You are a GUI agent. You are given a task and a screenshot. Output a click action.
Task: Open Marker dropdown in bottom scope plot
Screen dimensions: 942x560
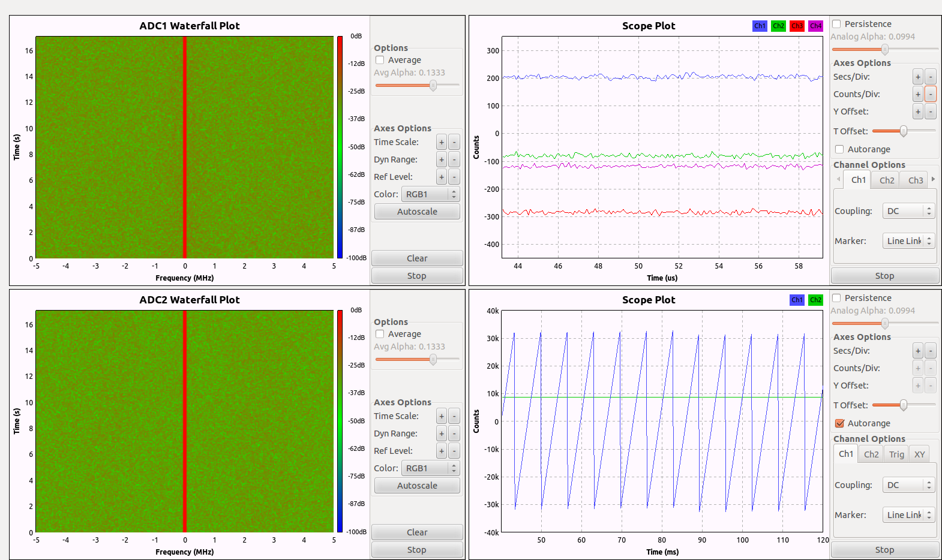coord(908,515)
